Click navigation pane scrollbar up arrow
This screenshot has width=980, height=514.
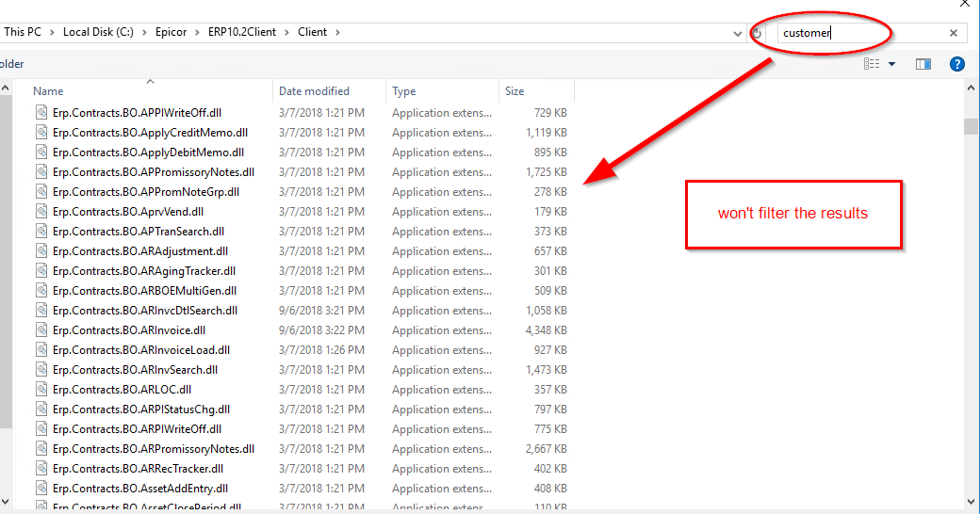coord(5,88)
